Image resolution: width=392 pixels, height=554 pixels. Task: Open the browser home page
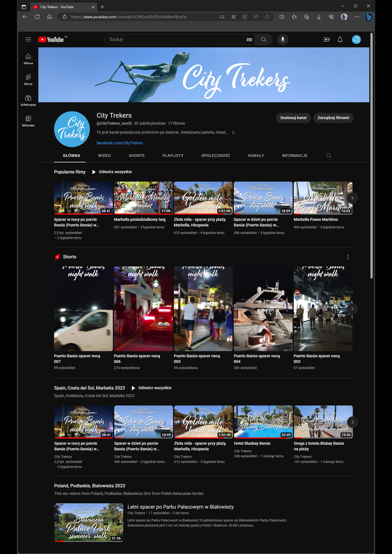point(50,17)
